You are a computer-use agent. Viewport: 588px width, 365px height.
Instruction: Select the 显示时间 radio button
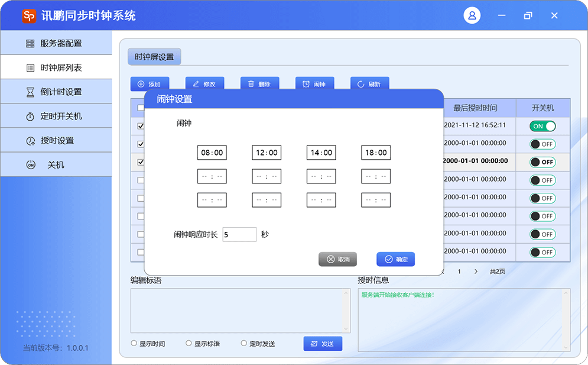coord(134,343)
